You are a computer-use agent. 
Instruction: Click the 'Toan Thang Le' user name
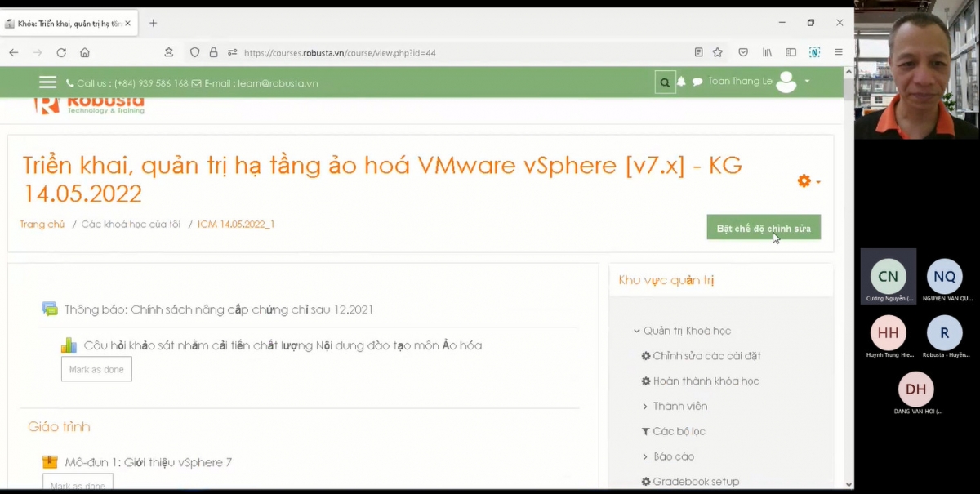pyautogui.click(x=740, y=82)
